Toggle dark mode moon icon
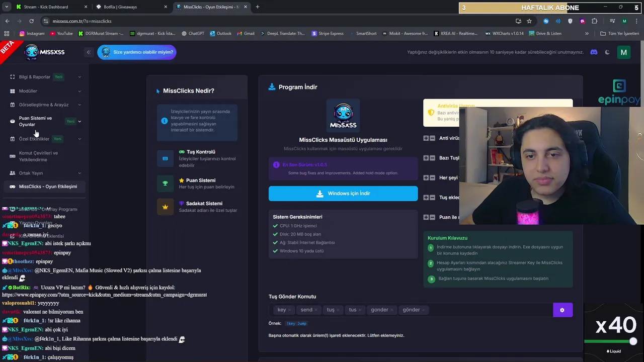The height and width of the screenshot is (362, 644). 607,52
